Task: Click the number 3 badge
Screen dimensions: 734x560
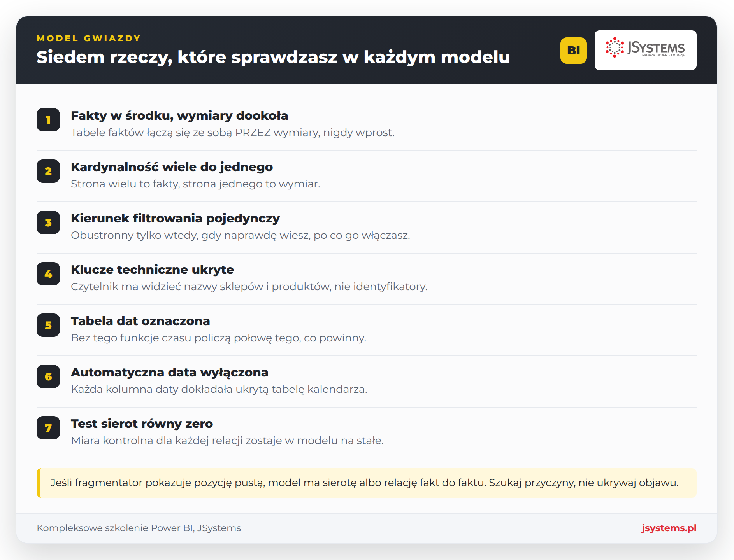Action: pyautogui.click(x=48, y=222)
